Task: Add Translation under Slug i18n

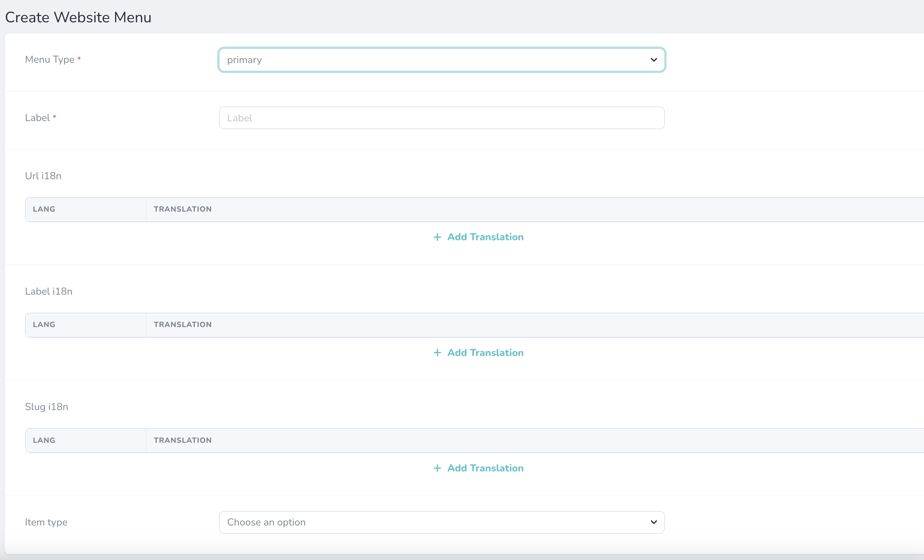Action: point(485,468)
